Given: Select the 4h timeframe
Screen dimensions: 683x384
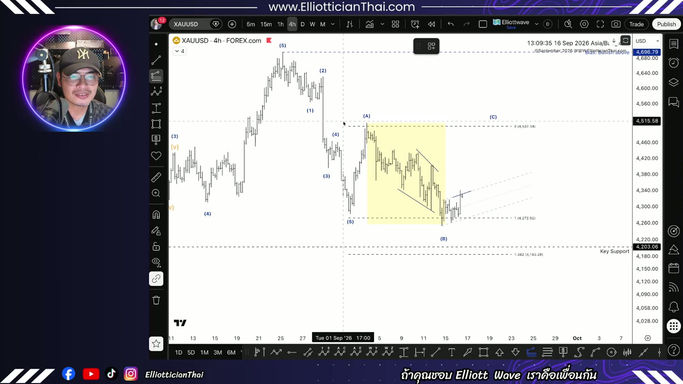Looking at the screenshot, I should tap(292, 24).
